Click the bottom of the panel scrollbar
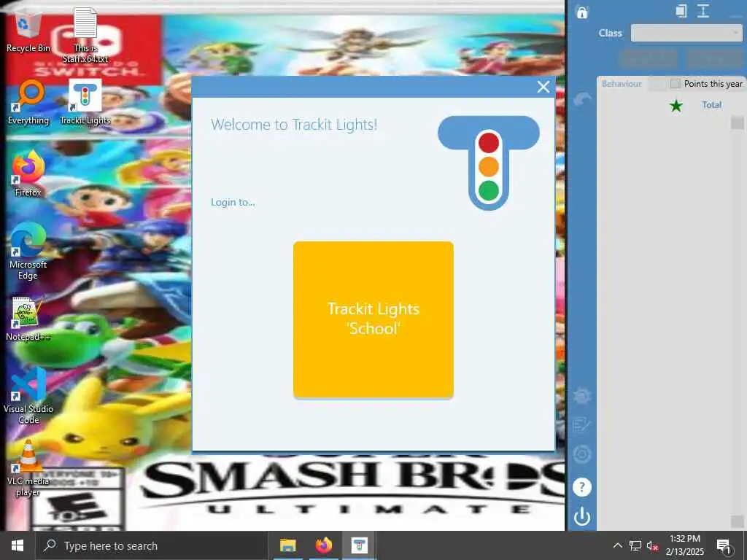Screen dimensions: 747x560 [737, 521]
